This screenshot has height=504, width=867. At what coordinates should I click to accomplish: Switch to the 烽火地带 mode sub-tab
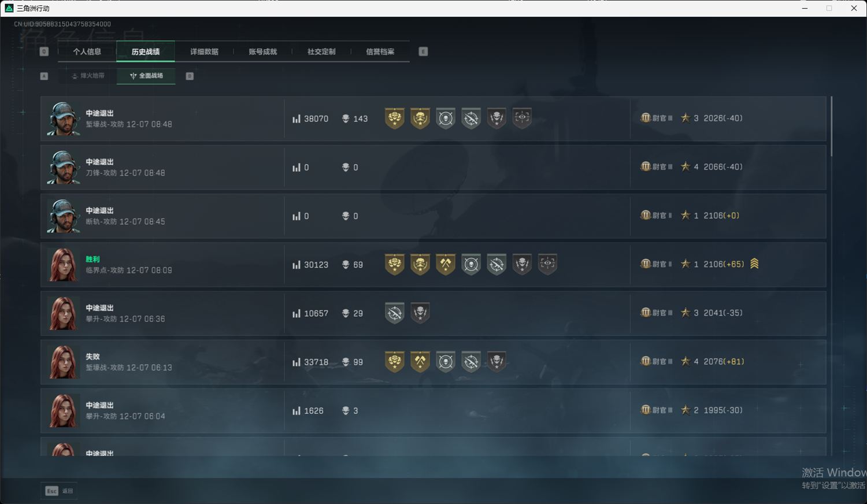point(88,76)
